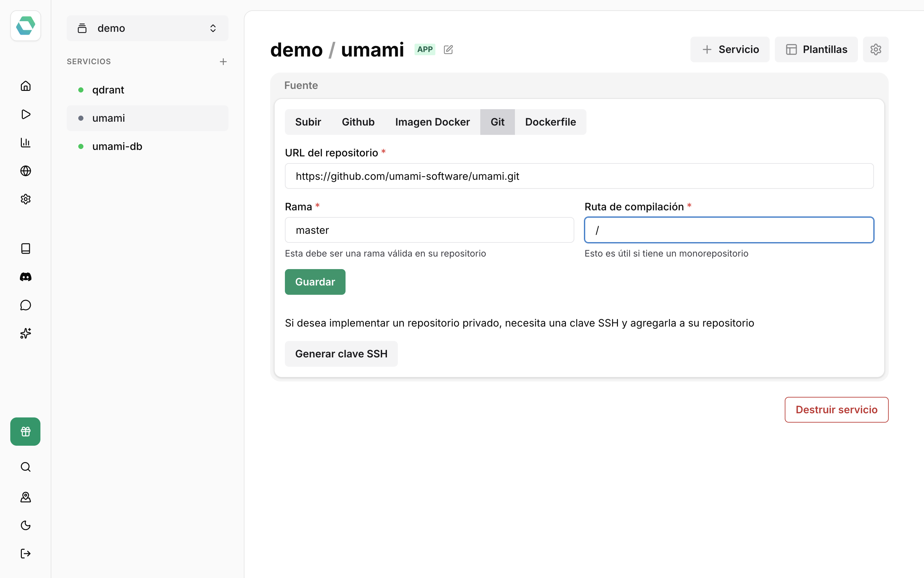924x578 pixels.
Task: Click the Rama input field
Action: [429, 230]
